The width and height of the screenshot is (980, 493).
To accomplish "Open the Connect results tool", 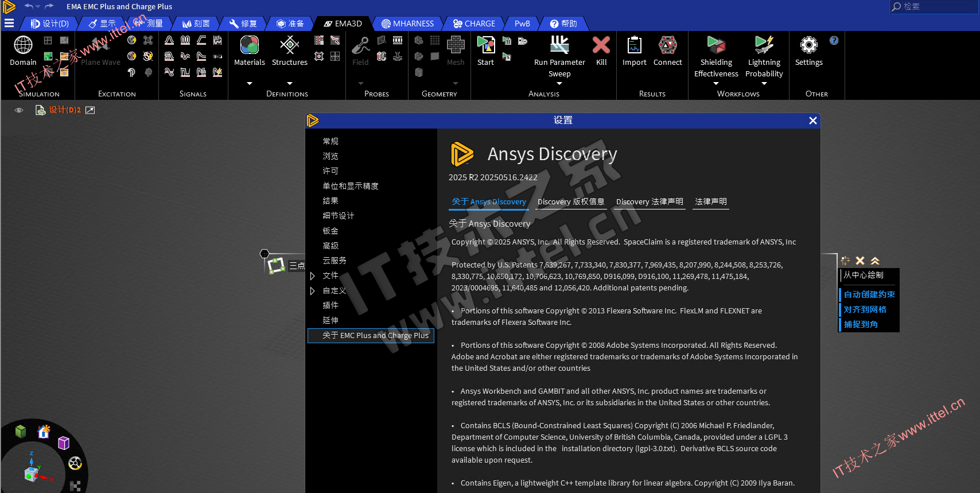I will (x=667, y=45).
